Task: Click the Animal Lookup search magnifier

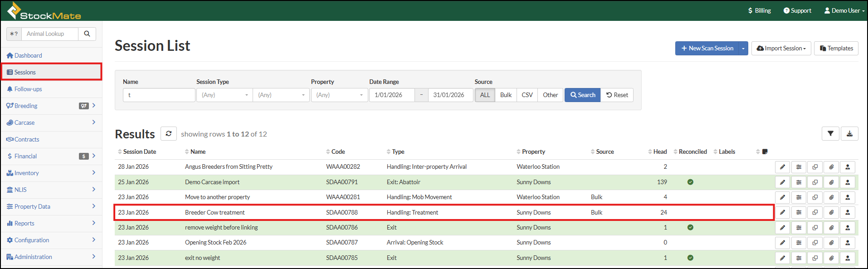Action: [x=87, y=34]
